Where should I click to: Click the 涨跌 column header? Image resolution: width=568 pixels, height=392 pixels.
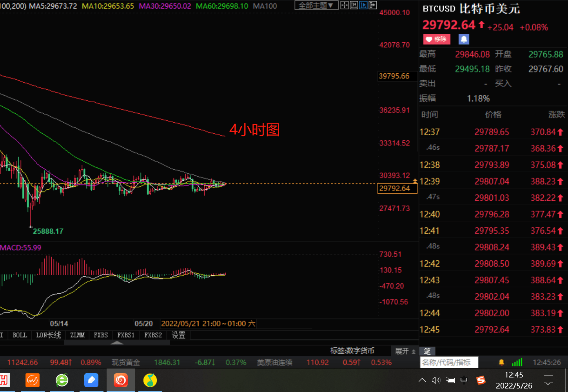click(557, 114)
